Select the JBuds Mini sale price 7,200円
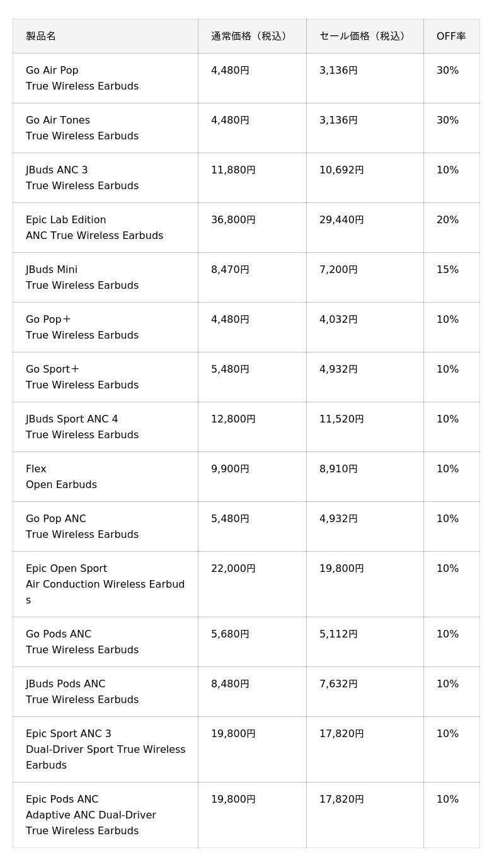The height and width of the screenshot is (867, 504). tap(338, 270)
